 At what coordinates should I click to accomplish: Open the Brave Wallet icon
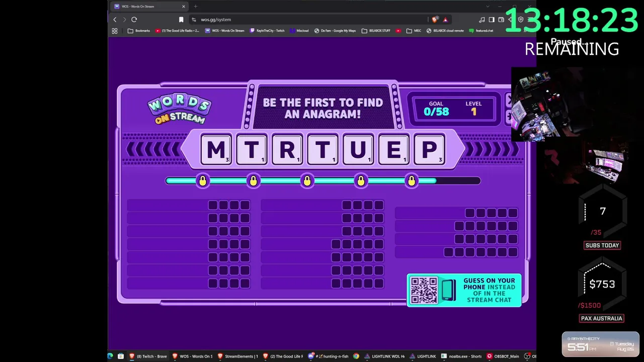coord(501,20)
